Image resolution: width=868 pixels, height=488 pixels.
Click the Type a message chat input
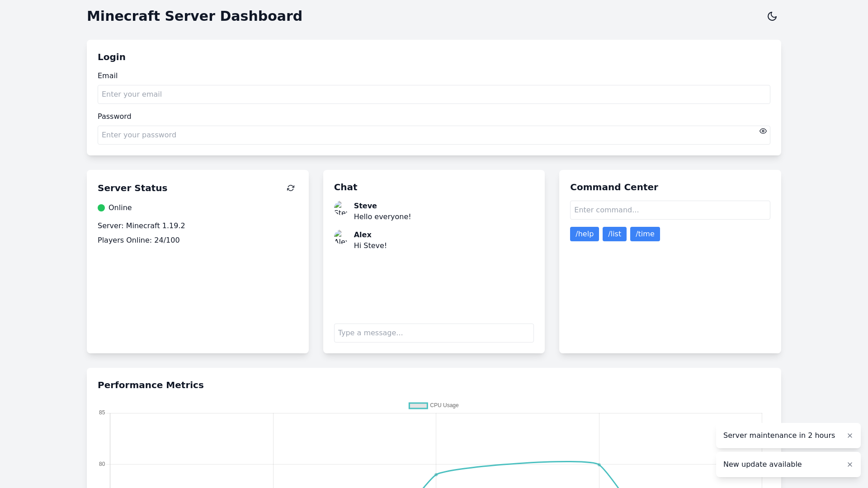click(x=434, y=333)
